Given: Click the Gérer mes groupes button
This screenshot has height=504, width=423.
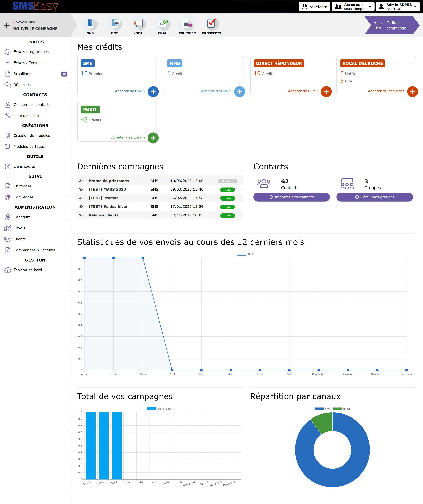Looking at the screenshot, I should tap(375, 197).
